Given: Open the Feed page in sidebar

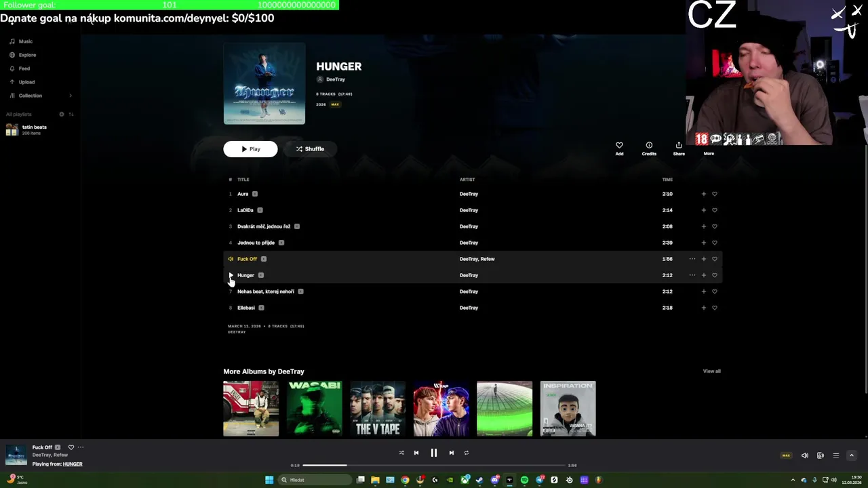Looking at the screenshot, I should tap(20, 68).
